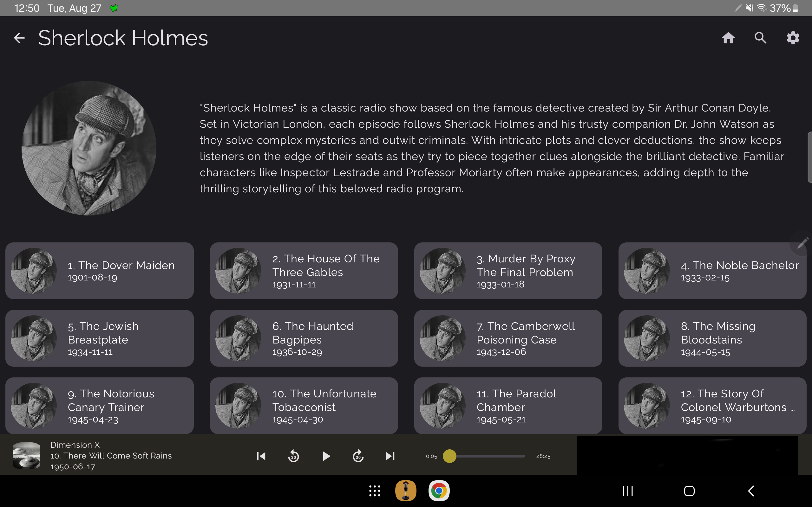Open episode 11 The Paradol Chamber

coord(508,406)
